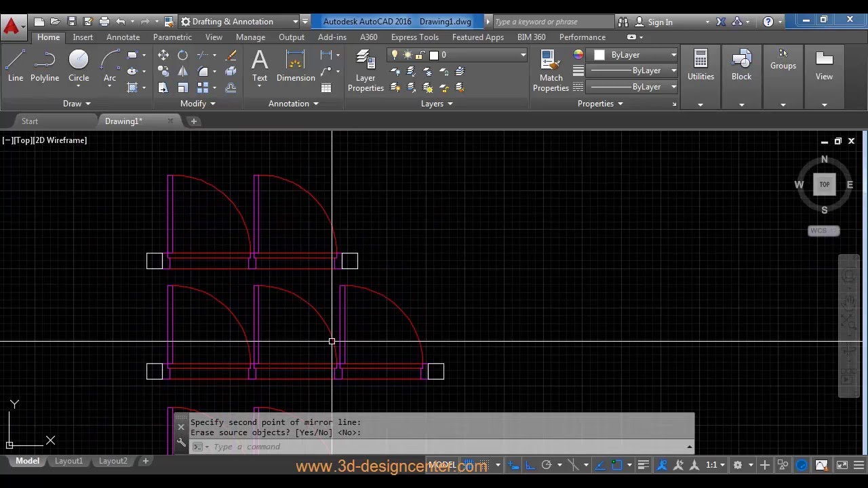
Task: Click the Explode tool icon
Action: [x=231, y=71]
